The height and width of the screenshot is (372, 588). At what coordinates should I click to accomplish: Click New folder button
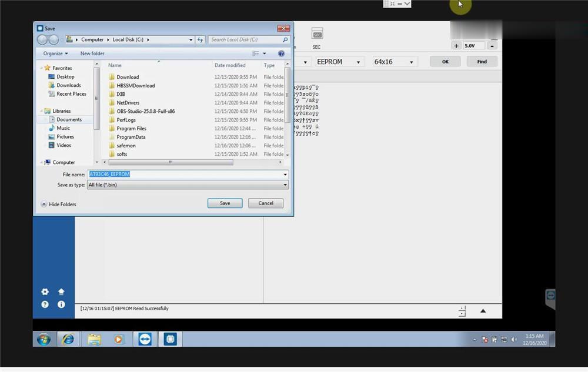coord(92,53)
